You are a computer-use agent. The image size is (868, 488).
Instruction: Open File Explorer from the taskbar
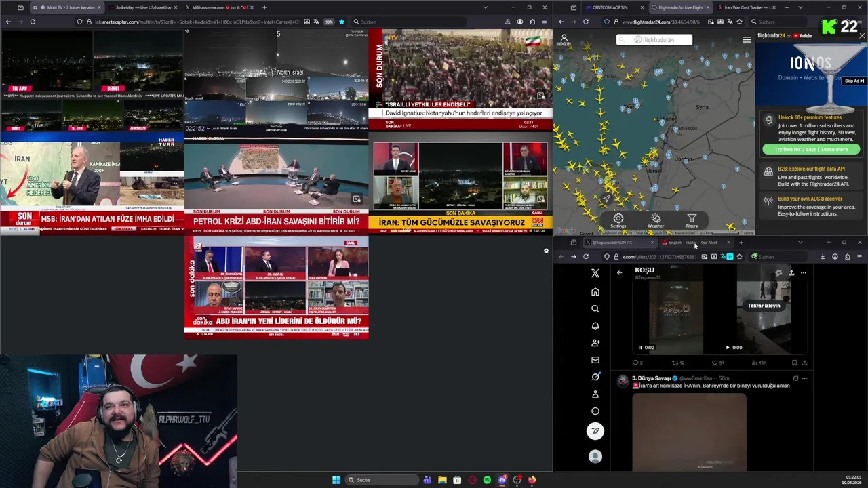pyautogui.click(x=442, y=480)
